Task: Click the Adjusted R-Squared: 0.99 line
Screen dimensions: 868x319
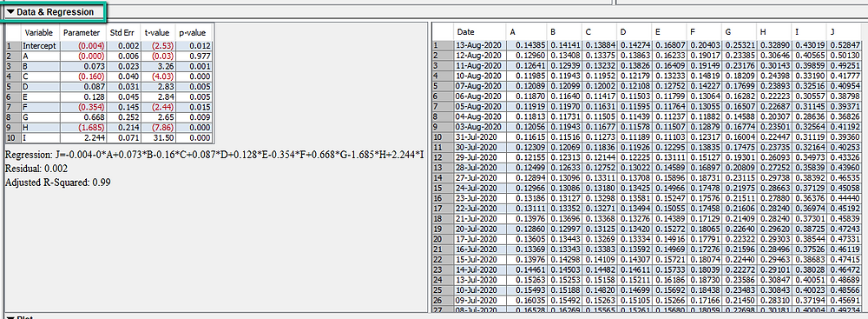Action: (57, 182)
